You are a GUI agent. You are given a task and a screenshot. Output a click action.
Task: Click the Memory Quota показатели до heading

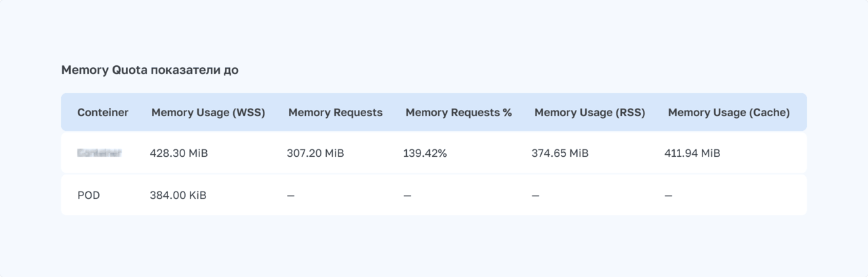coord(149,70)
